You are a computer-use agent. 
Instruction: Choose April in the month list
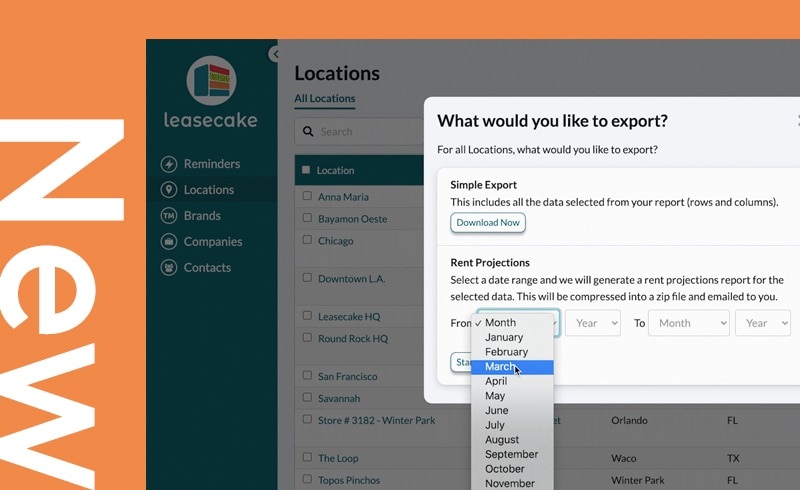click(512, 381)
